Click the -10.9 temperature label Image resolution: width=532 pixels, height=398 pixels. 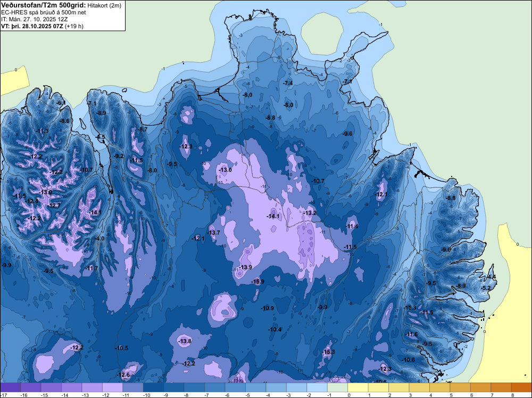click(268, 308)
